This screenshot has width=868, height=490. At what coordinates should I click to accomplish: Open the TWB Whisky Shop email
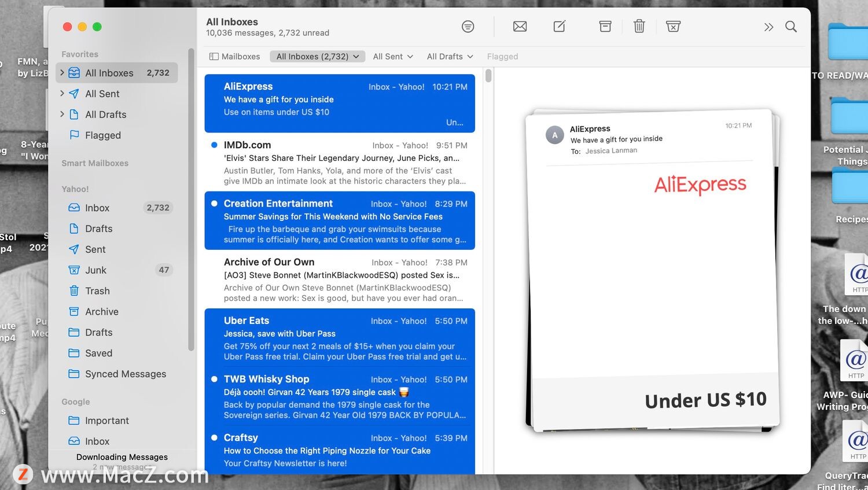pos(340,396)
